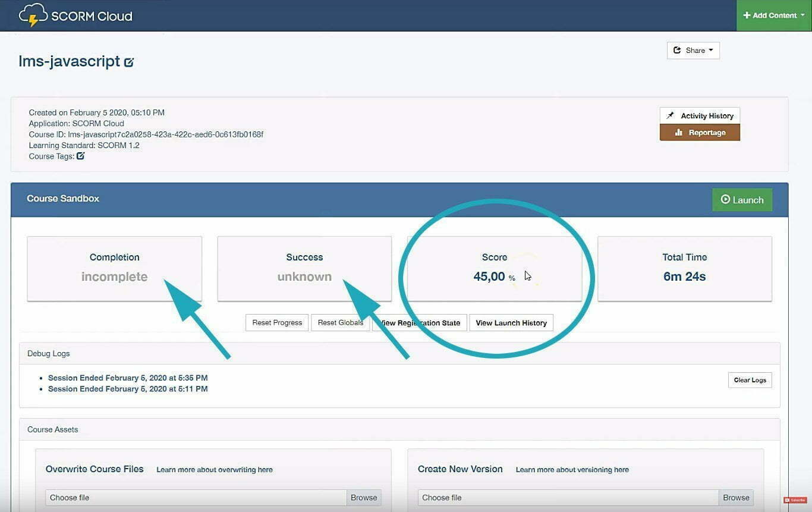Click the Course Sandbox header title

[63, 199]
